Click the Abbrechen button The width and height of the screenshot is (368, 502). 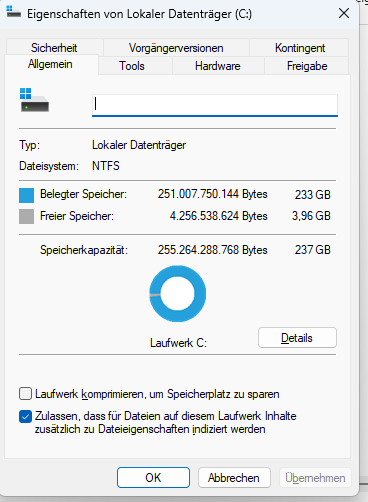point(234,478)
